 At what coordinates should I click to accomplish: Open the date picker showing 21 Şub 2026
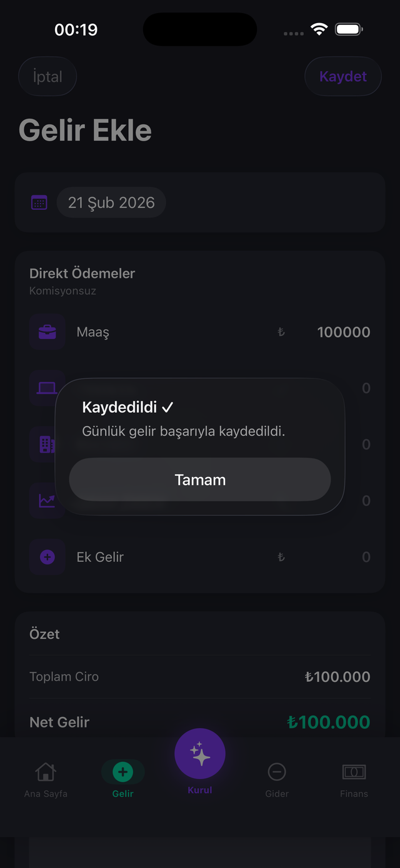[111, 202]
